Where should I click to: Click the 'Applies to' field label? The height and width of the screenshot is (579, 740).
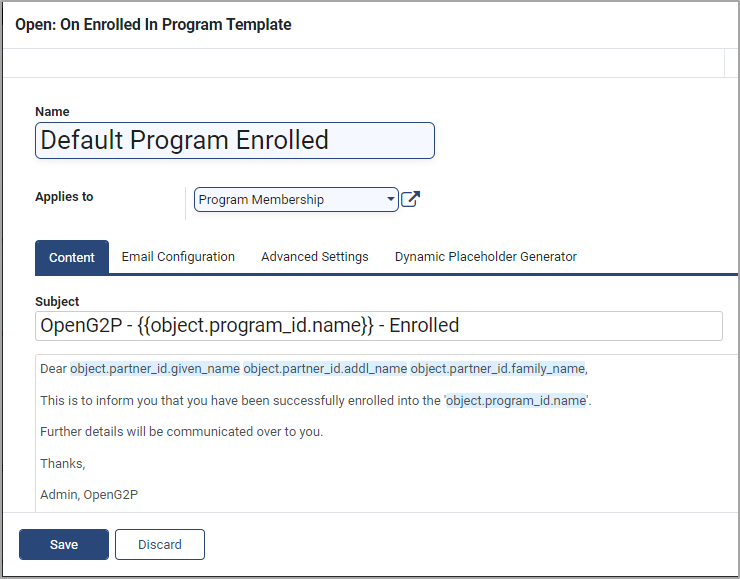[64, 197]
